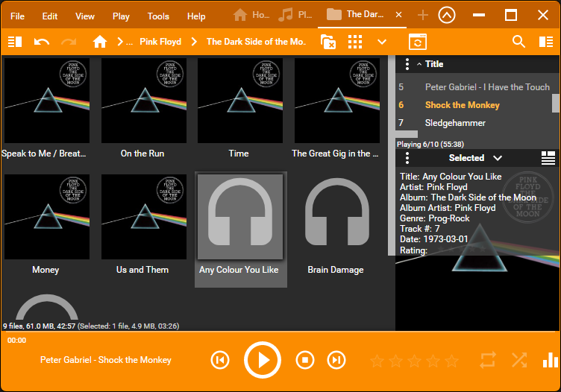Click the back navigation arrow
This screenshot has width=561, height=392.
pos(42,42)
